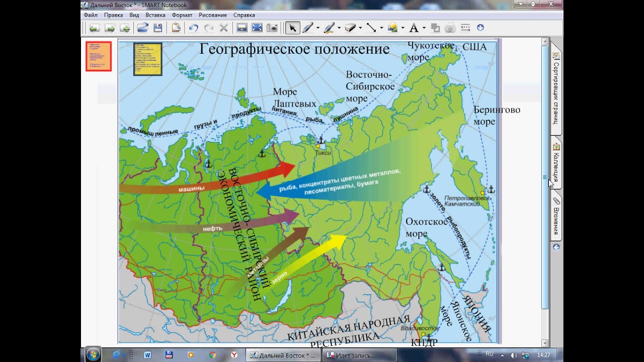Open Chrome from the taskbar

[x=213, y=355]
